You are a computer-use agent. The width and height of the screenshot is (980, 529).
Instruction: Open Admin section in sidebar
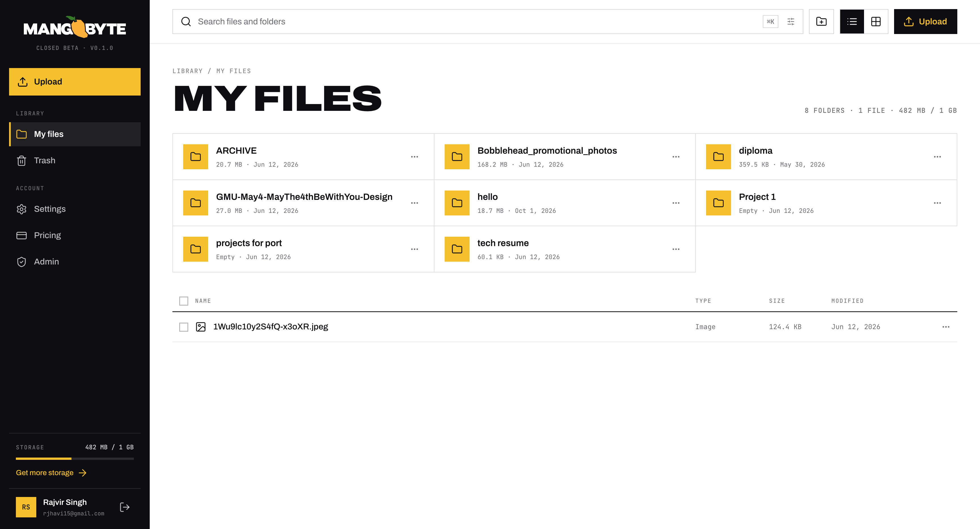(x=75, y=262)
